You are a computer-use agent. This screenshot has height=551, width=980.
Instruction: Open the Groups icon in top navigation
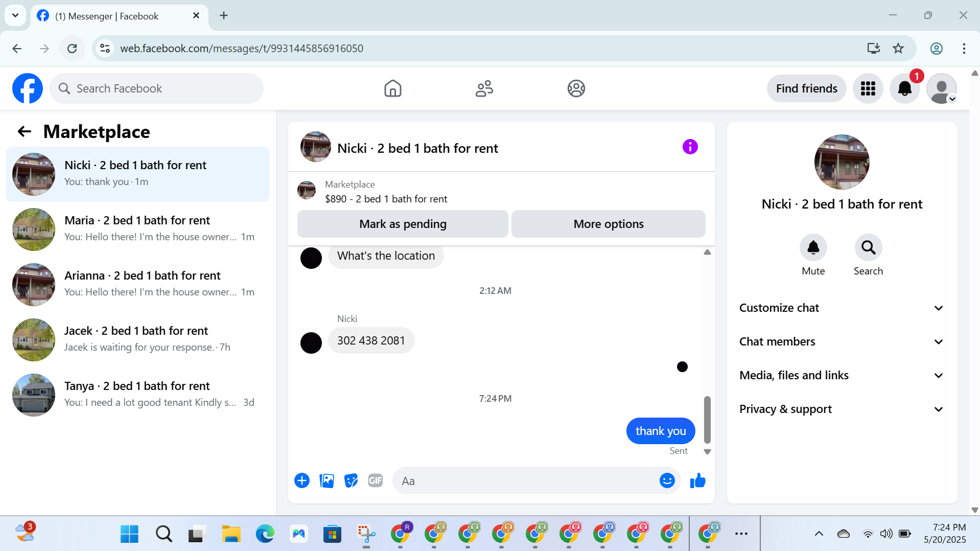click(576, 88)
